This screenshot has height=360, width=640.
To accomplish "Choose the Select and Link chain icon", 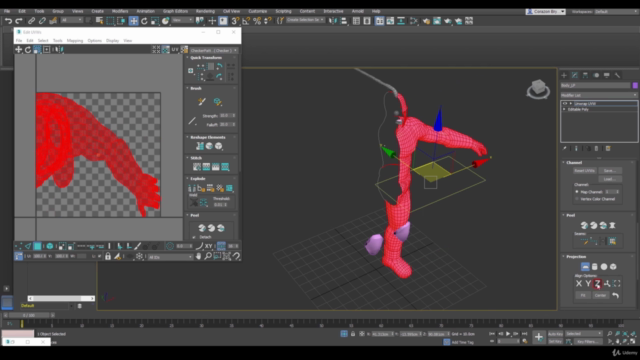I will pyautogui.click(x=31, y=21).
